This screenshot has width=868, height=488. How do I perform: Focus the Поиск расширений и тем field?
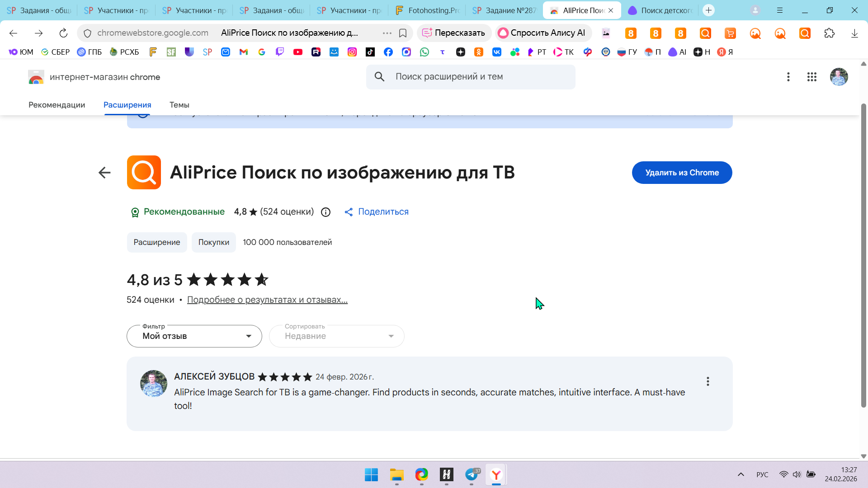[470, 77]
